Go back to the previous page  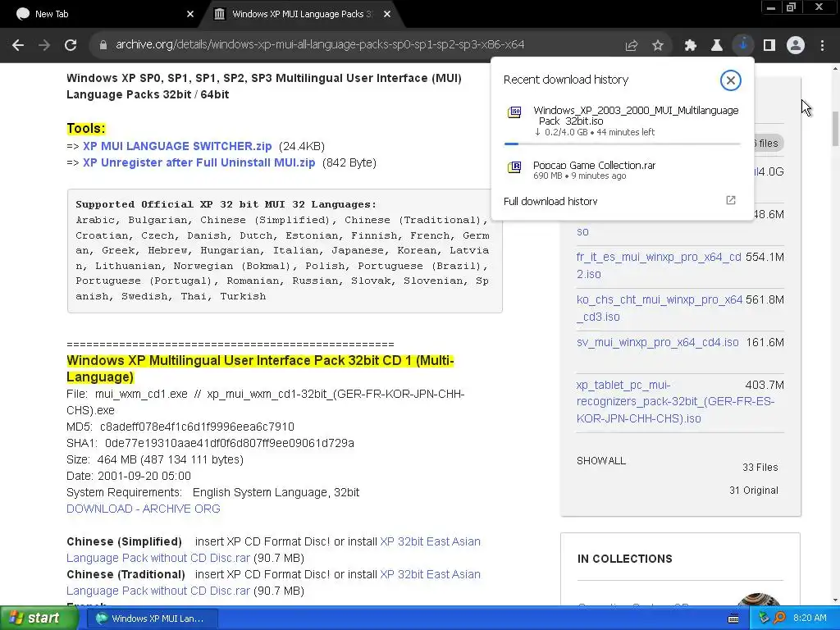tap(18, 45)
